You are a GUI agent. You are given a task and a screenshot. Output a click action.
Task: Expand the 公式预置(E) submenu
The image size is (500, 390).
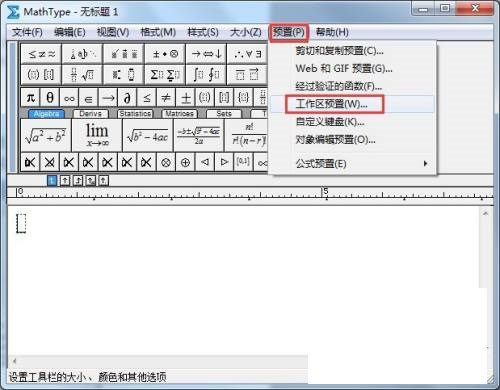(353, 164)
